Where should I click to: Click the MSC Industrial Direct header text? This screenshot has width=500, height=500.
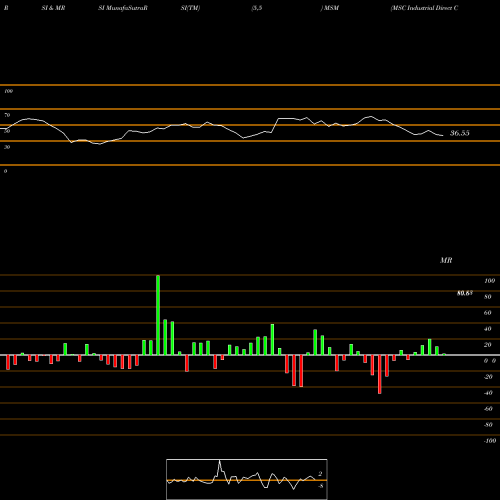point(424,8)
